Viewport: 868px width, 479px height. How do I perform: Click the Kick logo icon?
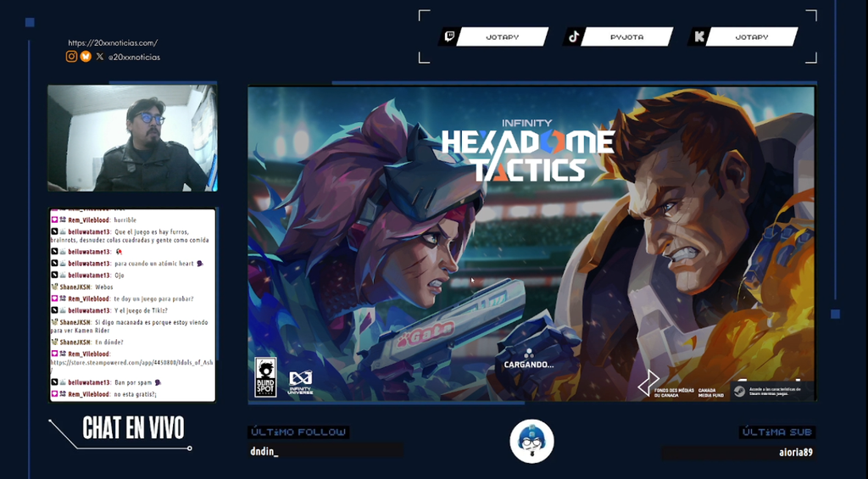click(x=699, y=36)
